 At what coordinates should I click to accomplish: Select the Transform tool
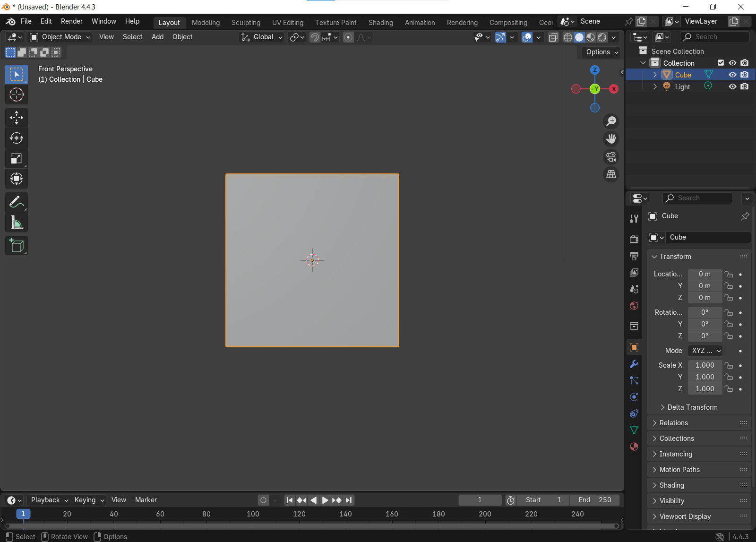[17, 179]
